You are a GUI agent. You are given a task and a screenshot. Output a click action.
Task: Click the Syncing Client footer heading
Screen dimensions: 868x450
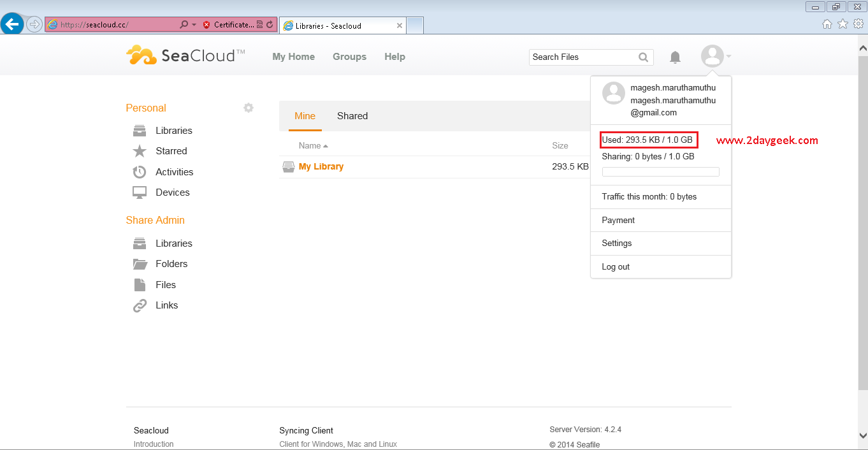click(x=307, y=430)
